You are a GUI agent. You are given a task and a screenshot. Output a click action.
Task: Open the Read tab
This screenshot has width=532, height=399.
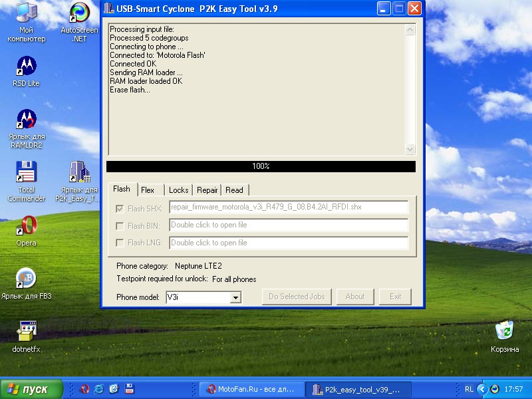235,190
